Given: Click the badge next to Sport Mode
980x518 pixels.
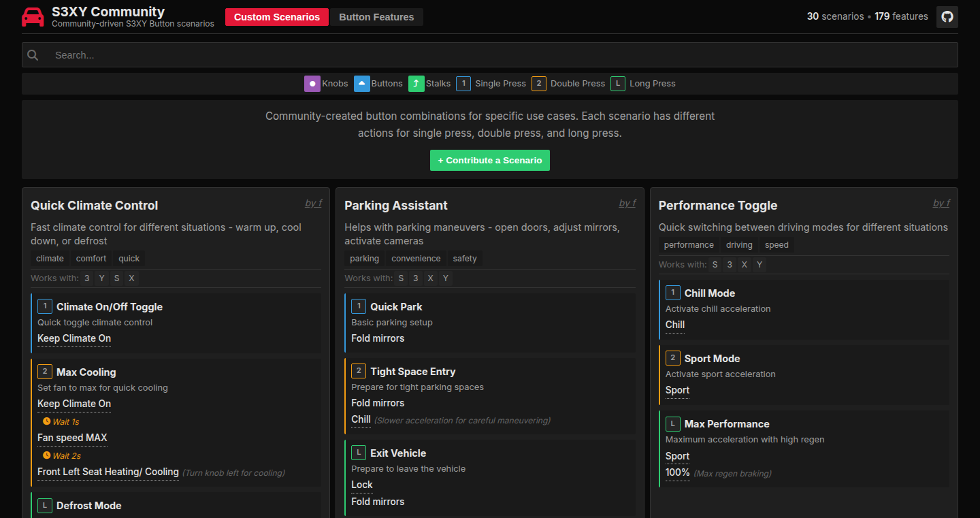Looking at the screenshot, I should tap(673, 358).
